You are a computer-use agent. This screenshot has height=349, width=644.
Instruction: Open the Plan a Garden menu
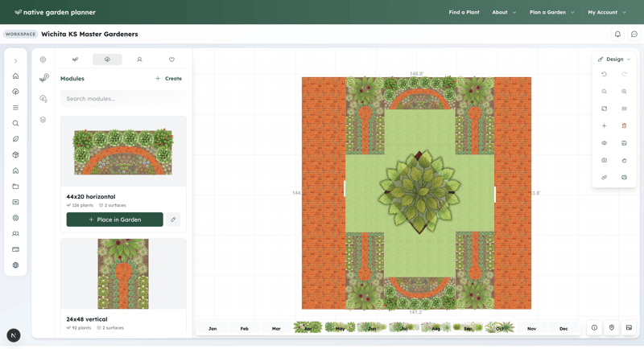[551, 12]
